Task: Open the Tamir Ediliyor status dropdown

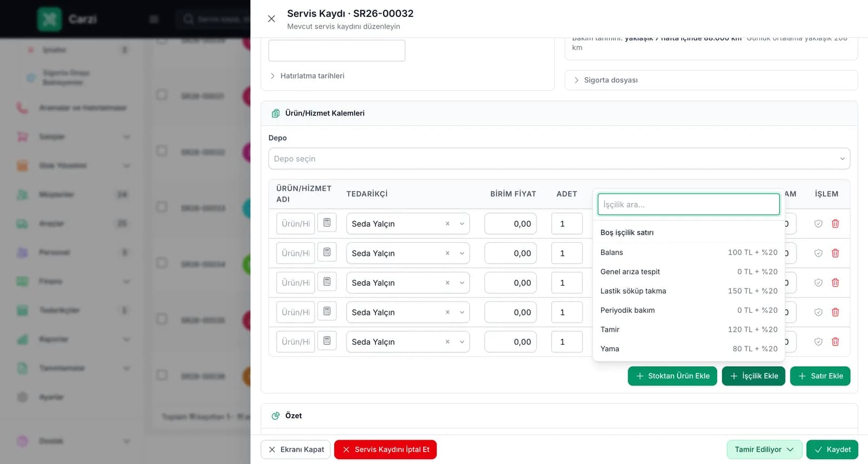Action: (764, 449)
